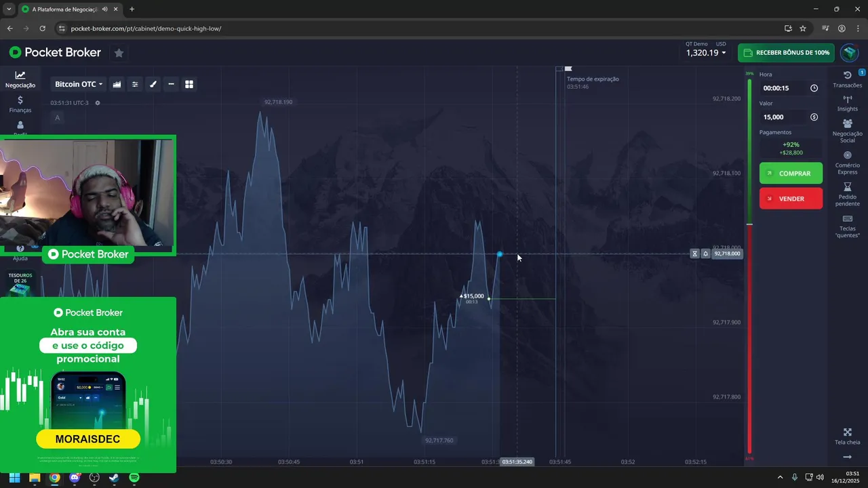Click the 92,717.760 chart low label
This screenshot has height=488, width=868.
point(439,441)
